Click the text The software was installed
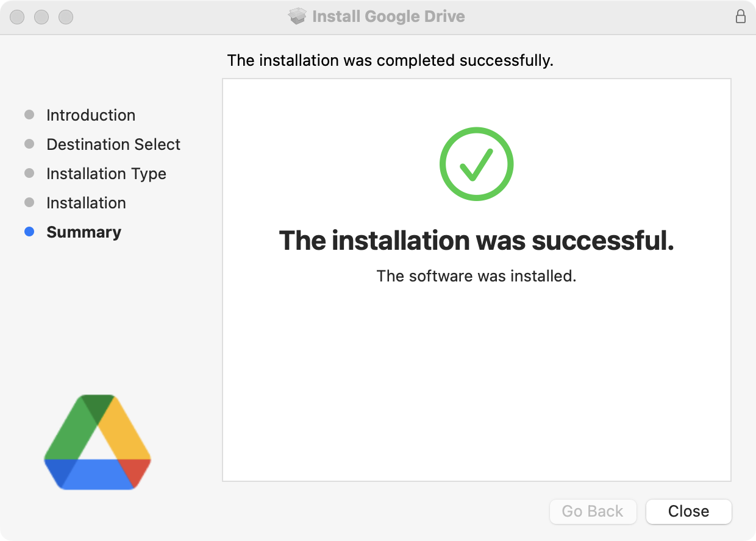Image resolution: width=756 pixels, height=541 pixels. click(476, 275)
